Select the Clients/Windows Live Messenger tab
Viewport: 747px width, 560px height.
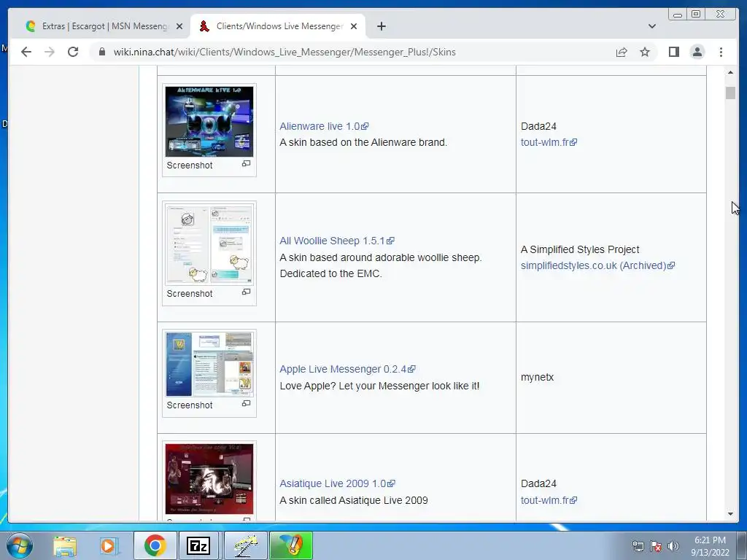coord(278,26)
